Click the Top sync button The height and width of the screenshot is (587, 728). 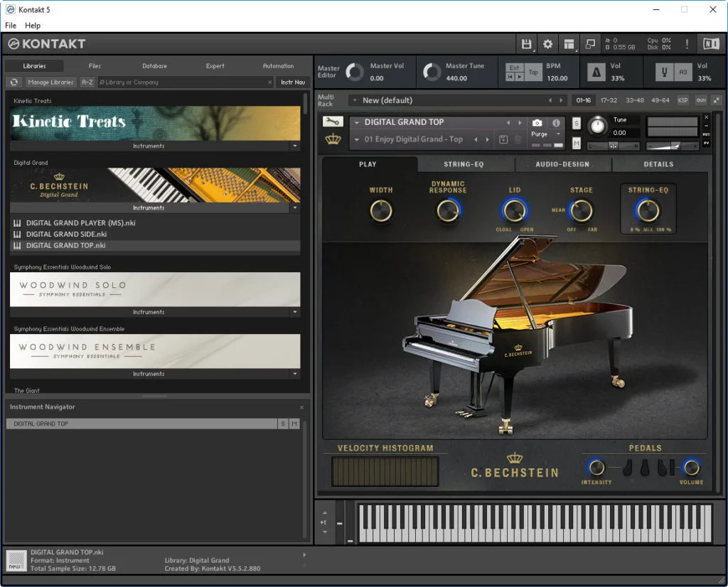click(x=533, y=72)
